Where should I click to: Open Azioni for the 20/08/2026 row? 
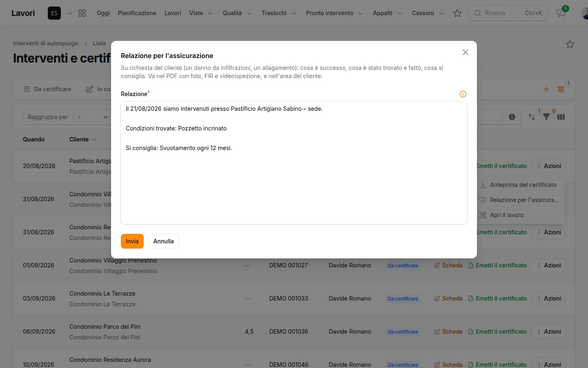(x=548, y=166)
